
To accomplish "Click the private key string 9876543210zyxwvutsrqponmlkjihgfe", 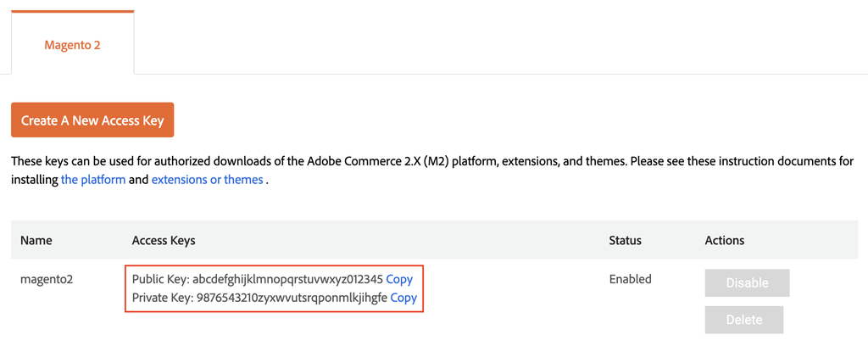I will coord(292,298).
